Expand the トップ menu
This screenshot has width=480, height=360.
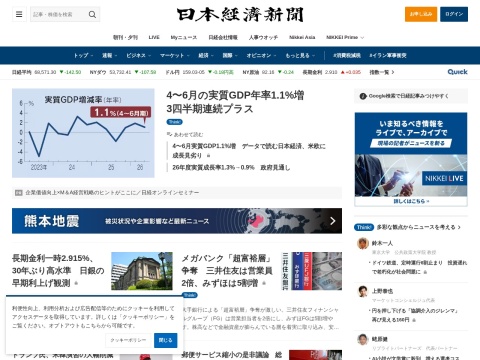click(83, 55)
